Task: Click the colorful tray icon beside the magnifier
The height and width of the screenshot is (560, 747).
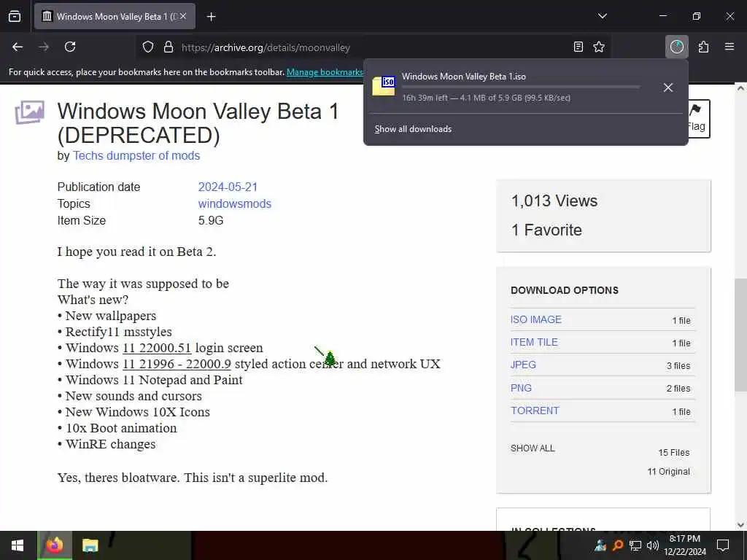Action: 600,545
